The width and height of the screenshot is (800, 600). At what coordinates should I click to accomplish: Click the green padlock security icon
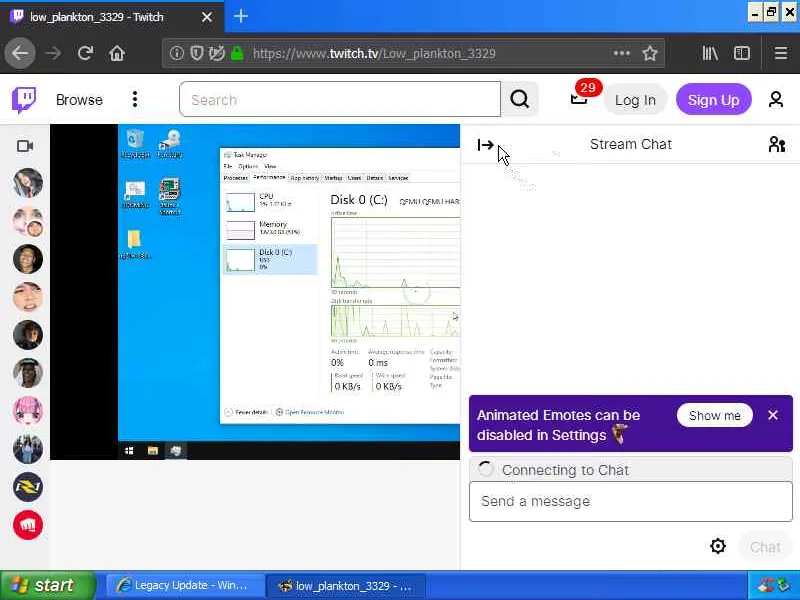(237, 53)
